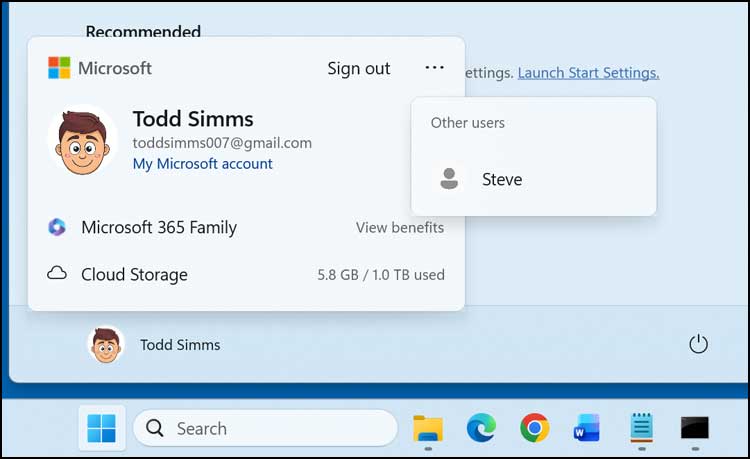Image resolution: width=750 pixels, height=459 pixels.
Task: Select the Cloud Storage label
Action: coord(134,275)
